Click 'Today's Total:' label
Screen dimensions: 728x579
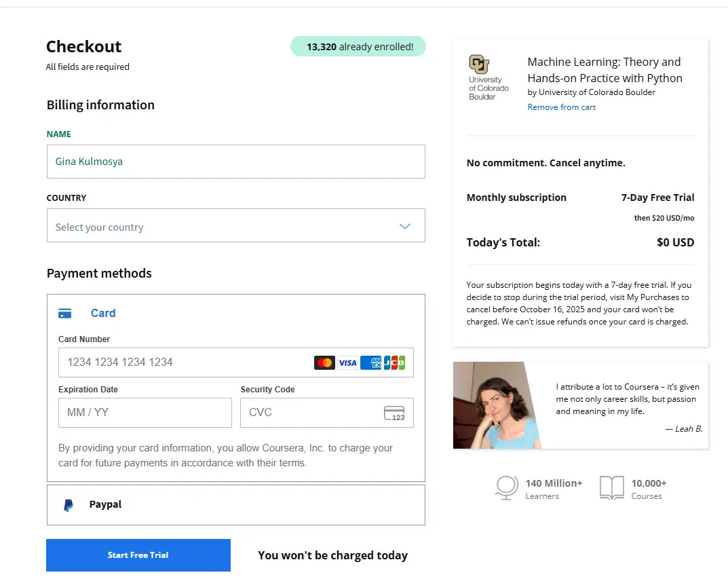[503, 242]
